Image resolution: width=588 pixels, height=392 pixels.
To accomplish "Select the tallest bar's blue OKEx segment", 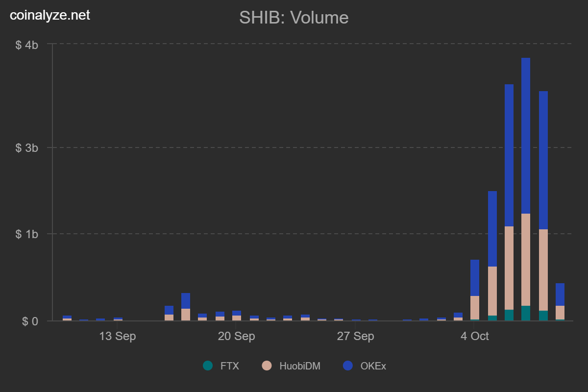I will pos(526,136).
